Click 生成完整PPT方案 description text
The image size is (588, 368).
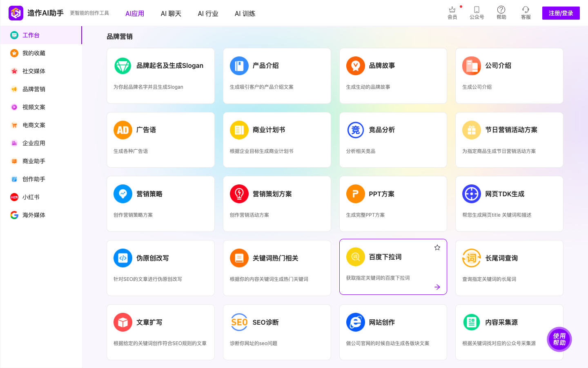click(x=365, y=215)
